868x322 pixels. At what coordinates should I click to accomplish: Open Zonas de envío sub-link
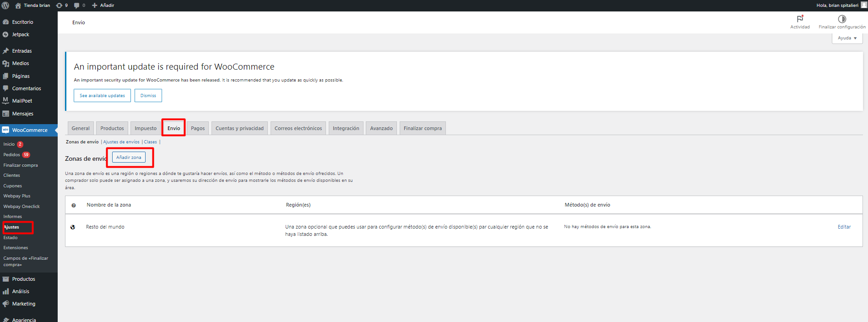82,142
